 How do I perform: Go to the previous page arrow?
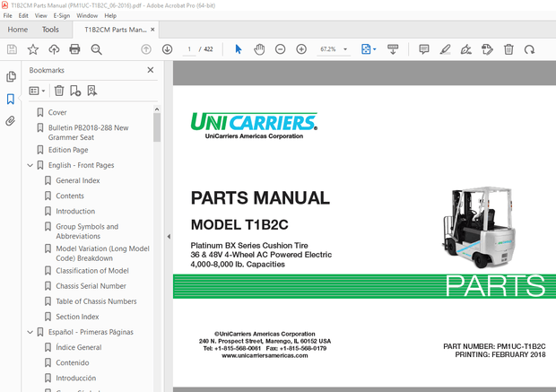146,49
